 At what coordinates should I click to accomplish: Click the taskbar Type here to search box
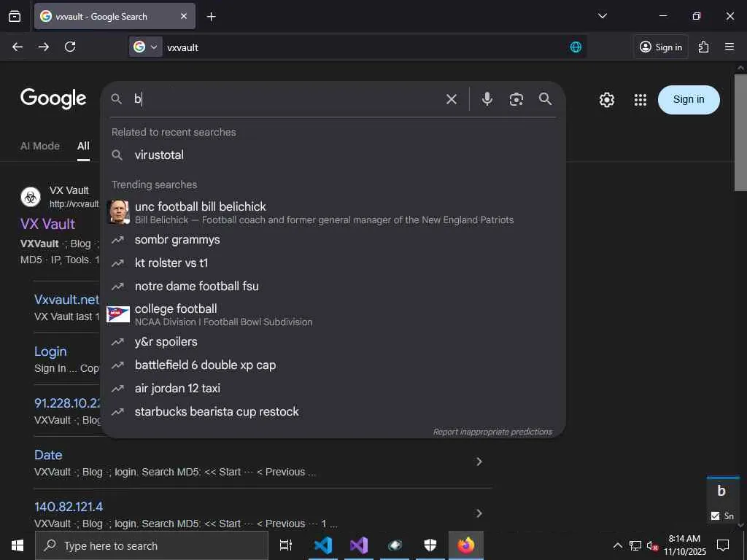click(152, 545)
